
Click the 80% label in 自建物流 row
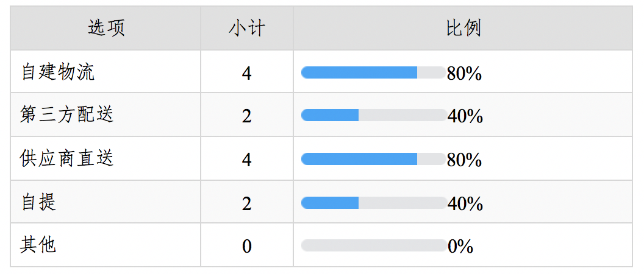coord(465,74)
